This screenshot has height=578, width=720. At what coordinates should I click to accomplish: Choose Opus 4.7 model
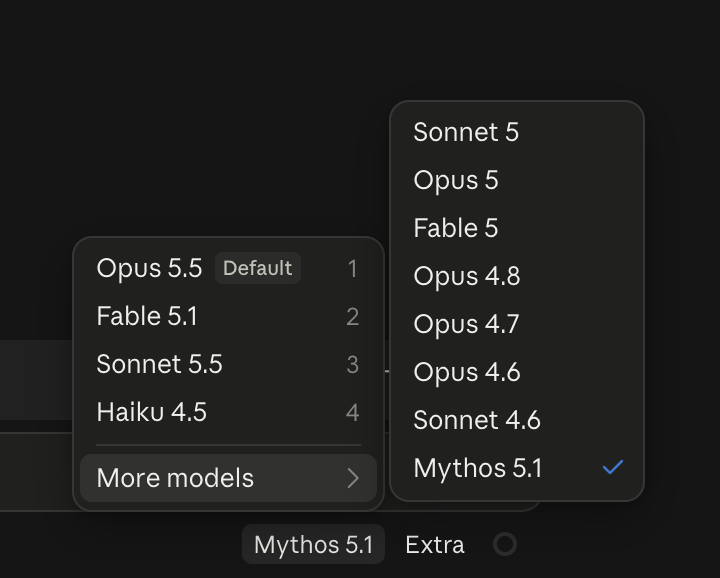tap(517, 324)
